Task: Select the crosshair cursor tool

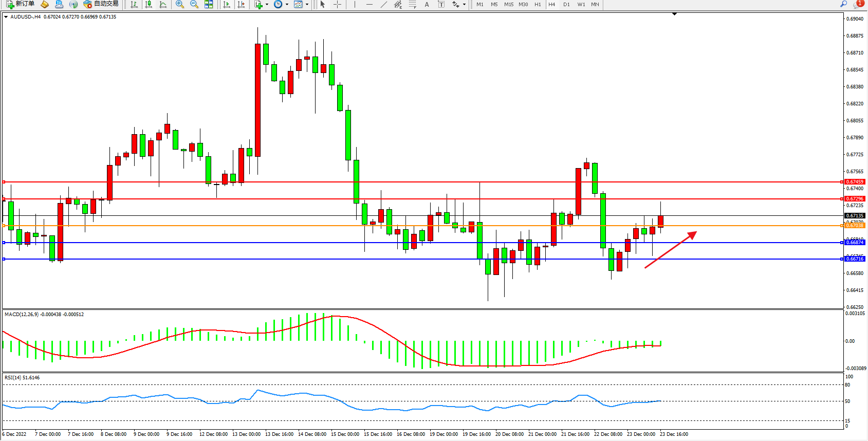Action: 337,5
